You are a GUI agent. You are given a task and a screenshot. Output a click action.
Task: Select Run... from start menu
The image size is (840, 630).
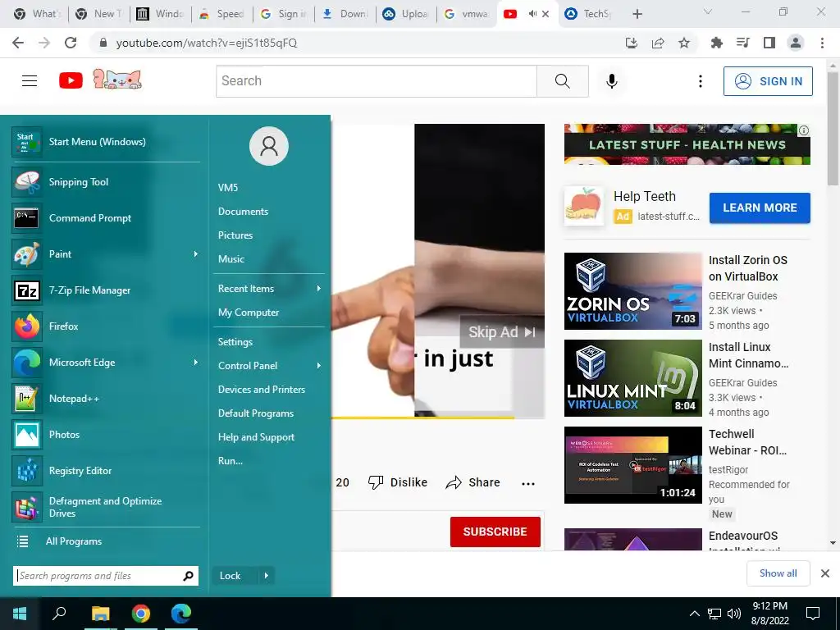point(231,461)
